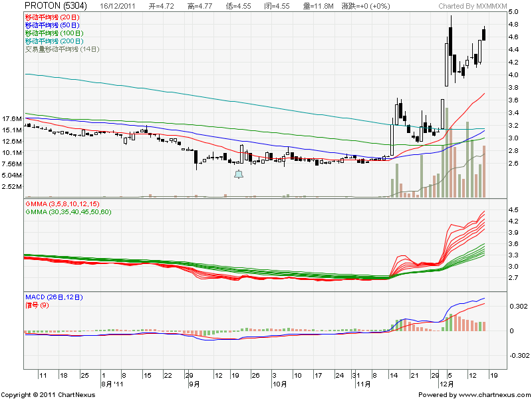Select the 9月 month marker on the date axis
Image resolution: width=532 pixels, height=399 pixels.
click(194, 384)
